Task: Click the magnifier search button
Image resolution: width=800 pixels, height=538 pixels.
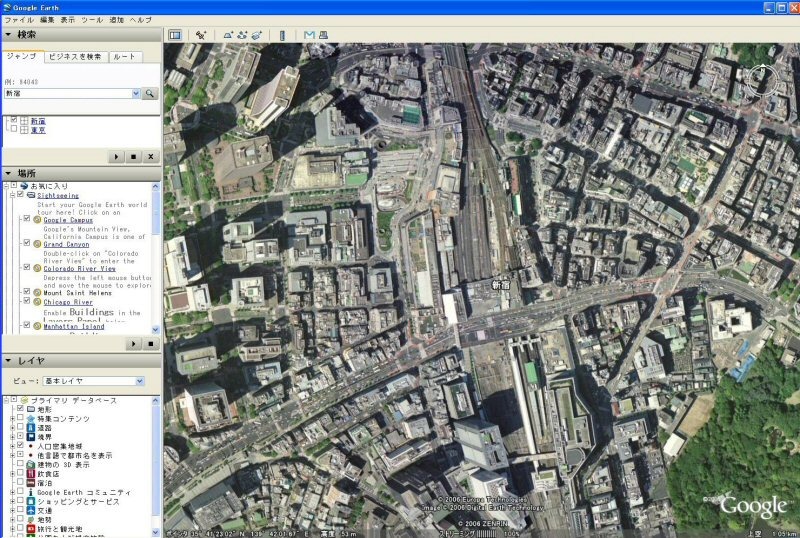Action: pos(150,93)
